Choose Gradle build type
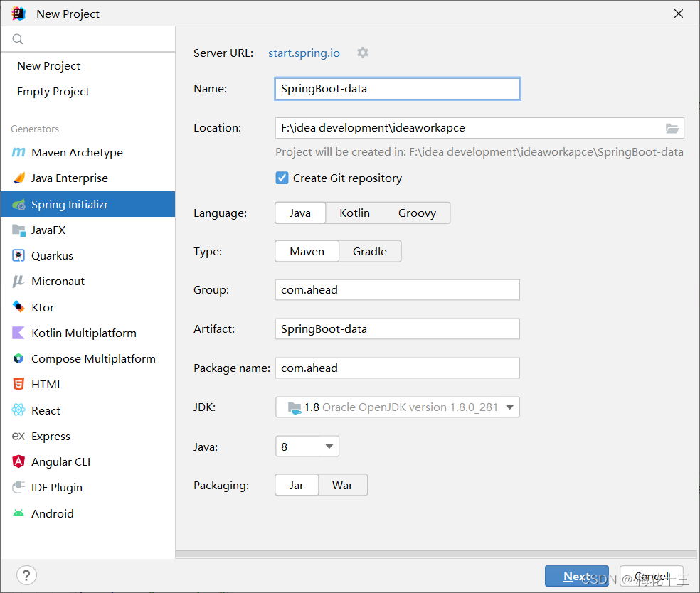 click(x=370, y=251)
